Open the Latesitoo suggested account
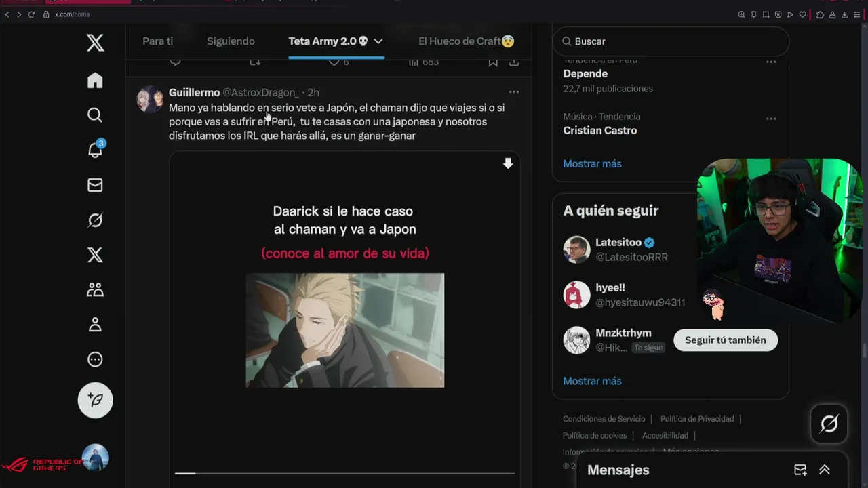The image size is (868, 488). [x=618, y=242]
